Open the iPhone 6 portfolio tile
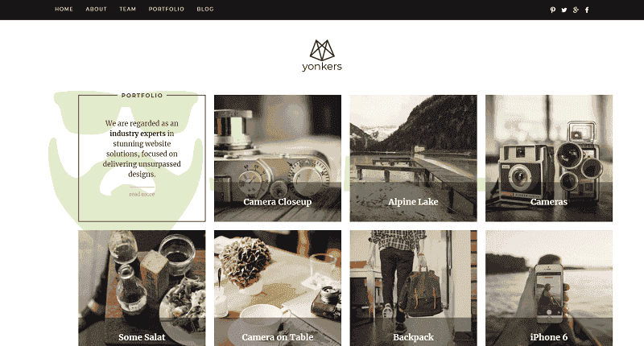The image size is (644, 346). 549,288
